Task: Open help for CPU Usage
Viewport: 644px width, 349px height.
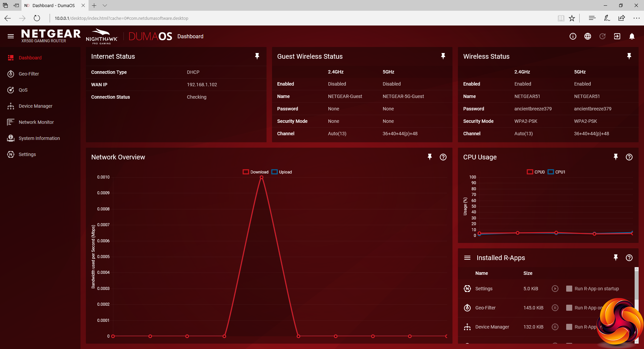Action: click(629, 157)
